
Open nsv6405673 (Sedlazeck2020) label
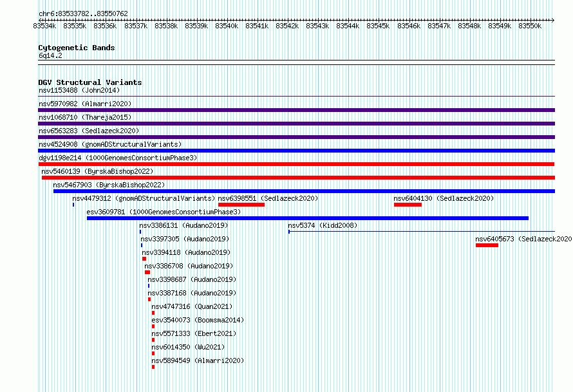523,239
